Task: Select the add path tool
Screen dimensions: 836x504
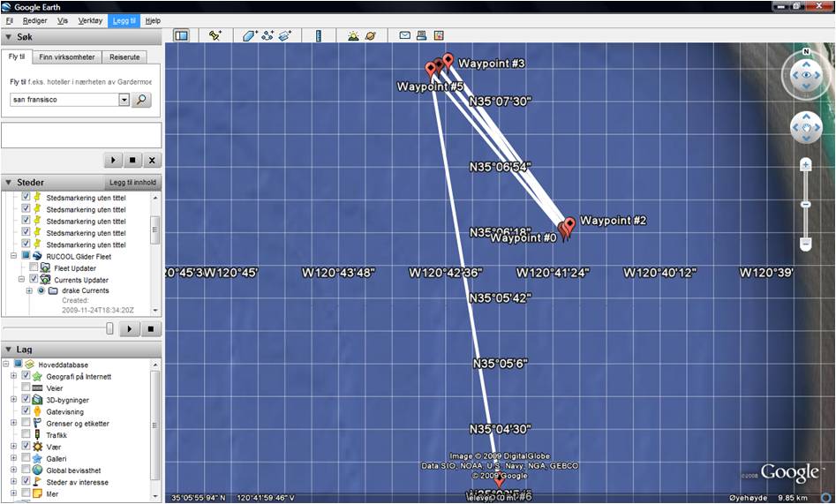Action: click(267, 35)
